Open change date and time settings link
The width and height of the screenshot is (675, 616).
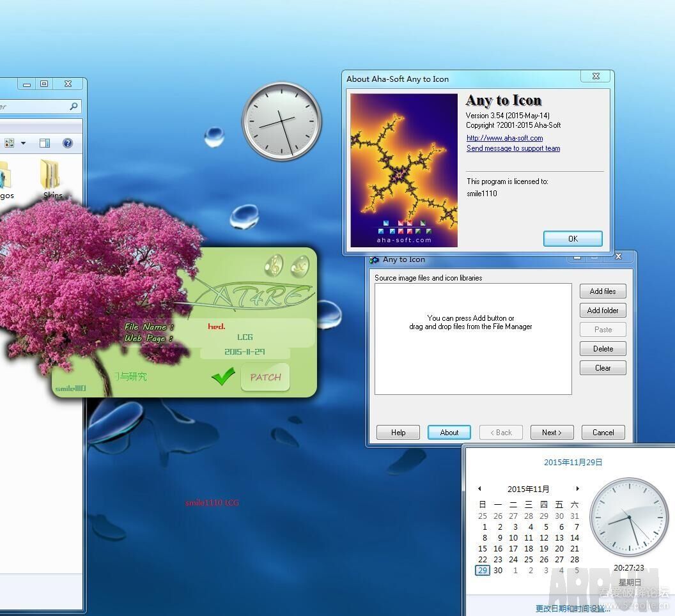tap(573, 609)
